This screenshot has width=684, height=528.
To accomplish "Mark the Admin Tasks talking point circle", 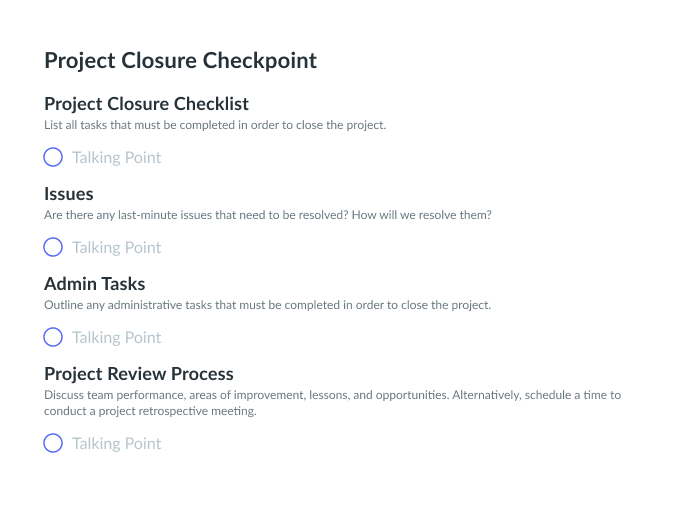I will [x=53, y=337].
